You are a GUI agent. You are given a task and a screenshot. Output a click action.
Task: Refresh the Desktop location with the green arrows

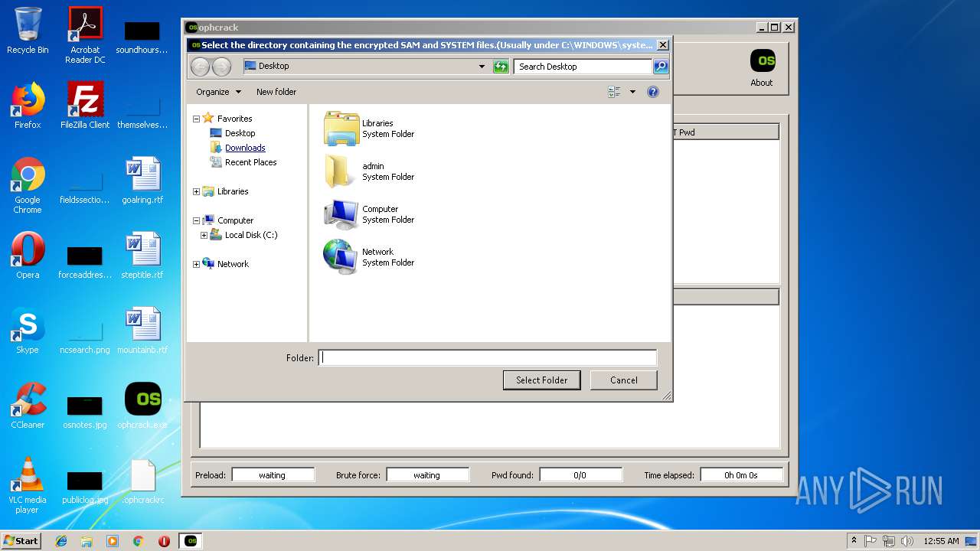pyautogui.click(x=501, y=67)
